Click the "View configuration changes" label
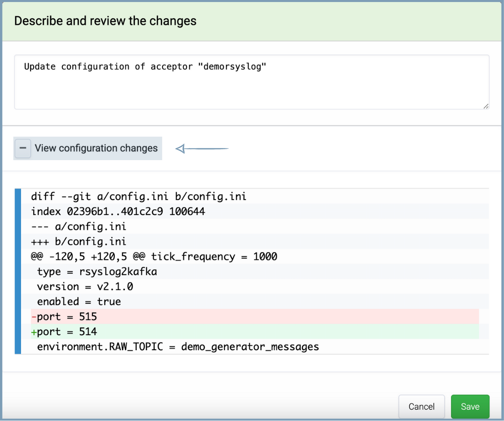504x421 pixels. (96, 148)
